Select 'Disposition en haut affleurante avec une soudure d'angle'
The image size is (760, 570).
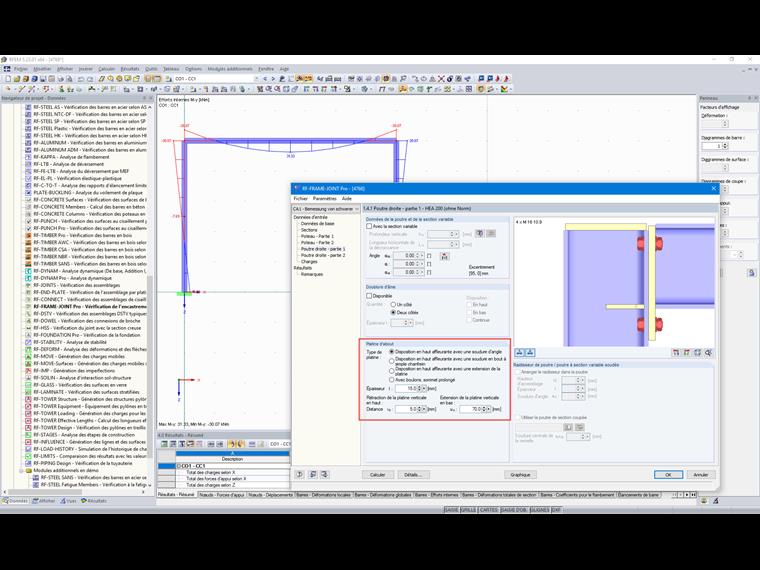coord(392,352)
